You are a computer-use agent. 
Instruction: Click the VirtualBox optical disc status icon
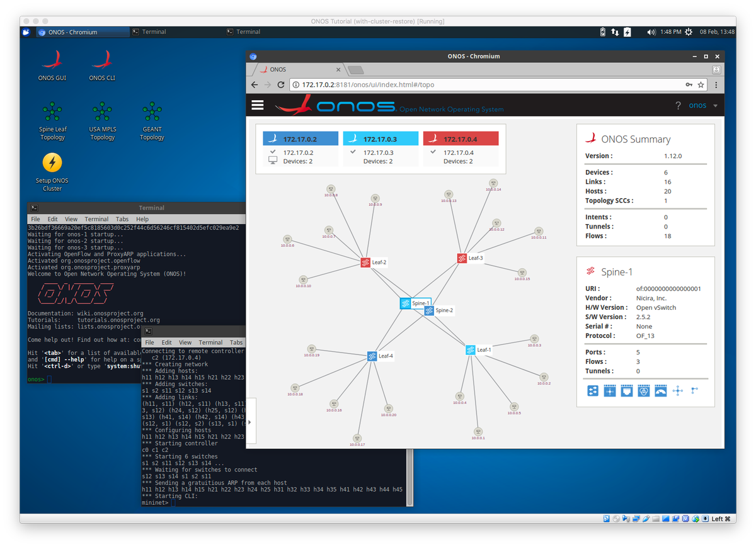[x=616, y=519]
